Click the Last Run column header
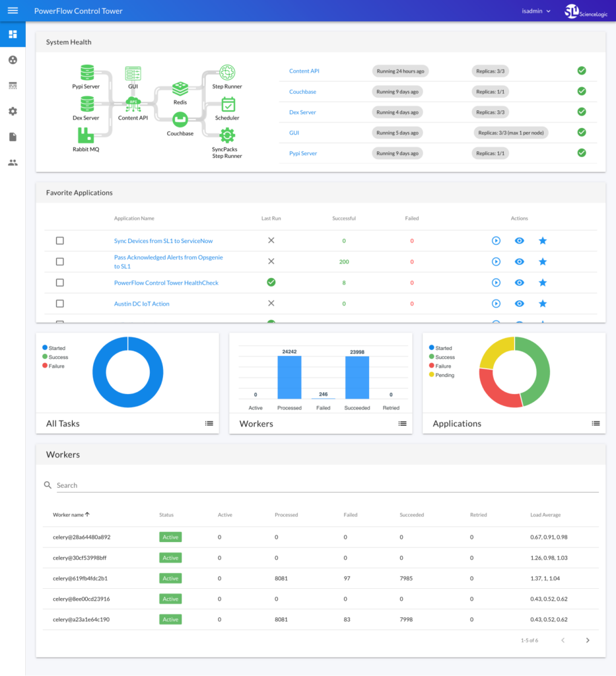The width and height of the screenshot is (616, 676). pos(271,218)
